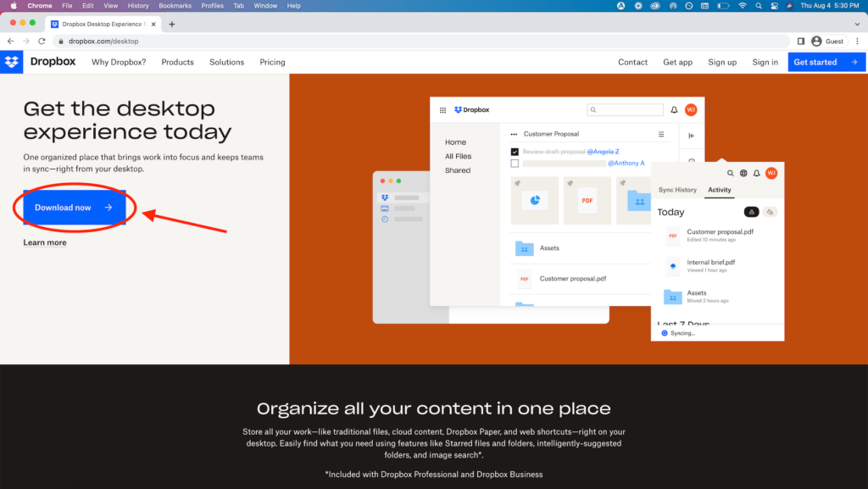
Task: Click the pinned PDF thumbnail
Action: pos(587,200)
